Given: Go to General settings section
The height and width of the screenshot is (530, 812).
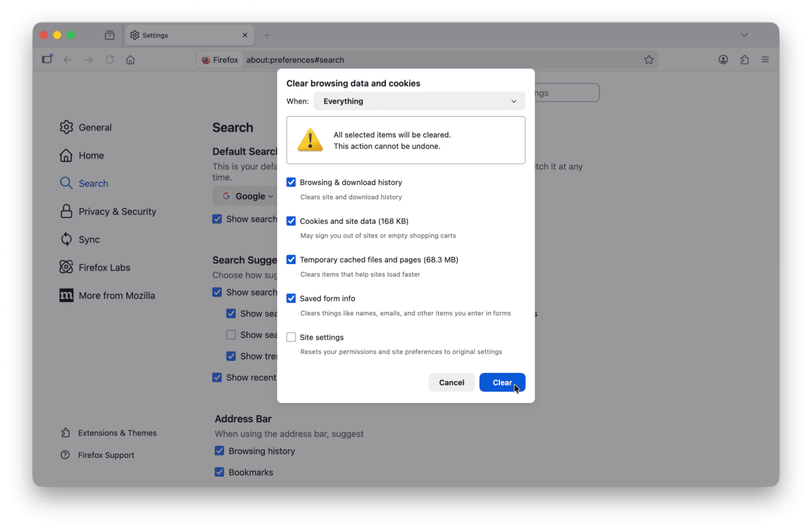Looking at the screenshot, I should [x=95, y=128].
